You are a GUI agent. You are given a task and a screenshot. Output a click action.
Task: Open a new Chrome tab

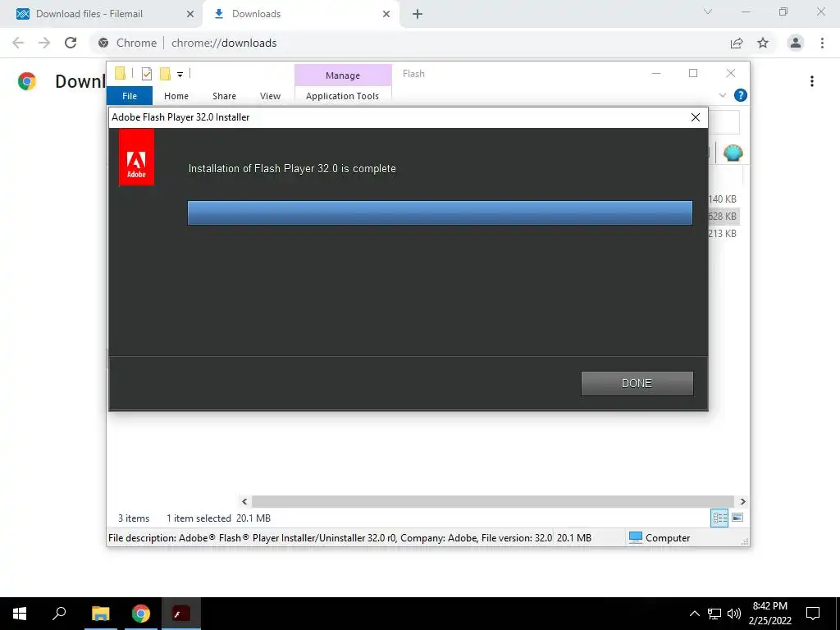418,15
